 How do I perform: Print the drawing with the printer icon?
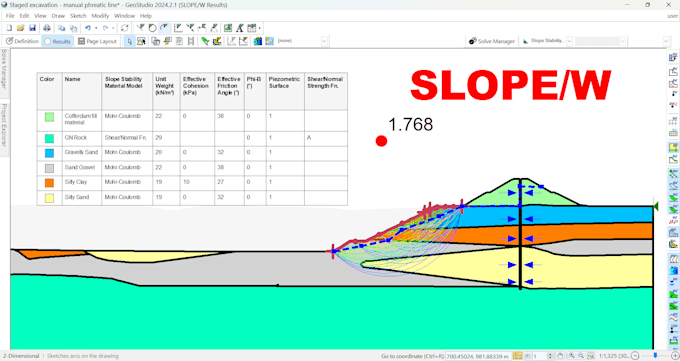[47, 28]
